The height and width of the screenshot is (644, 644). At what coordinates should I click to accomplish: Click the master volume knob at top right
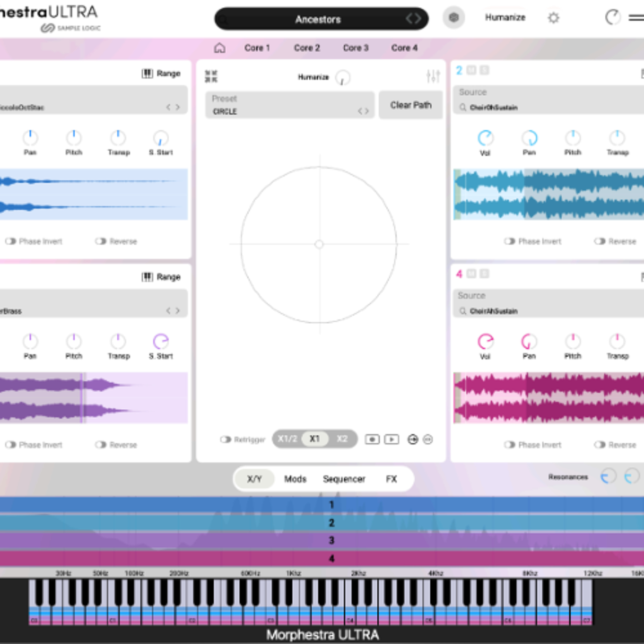coord(613,17)
